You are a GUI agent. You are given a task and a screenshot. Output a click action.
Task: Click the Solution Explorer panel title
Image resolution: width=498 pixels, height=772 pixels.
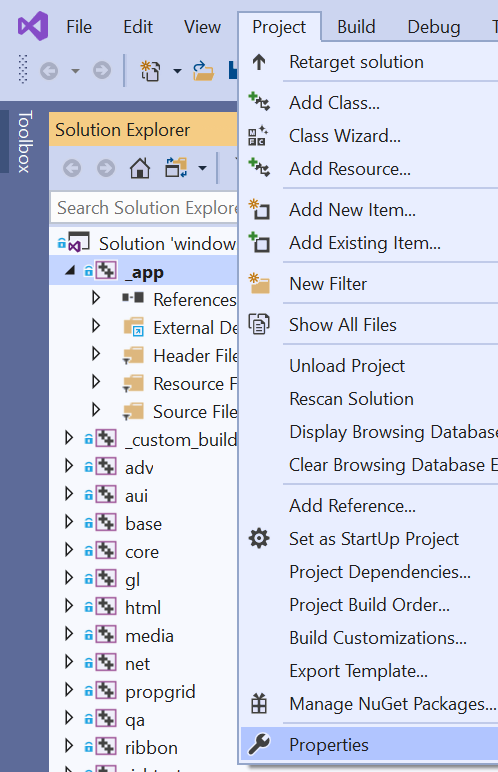click(123, 130)
